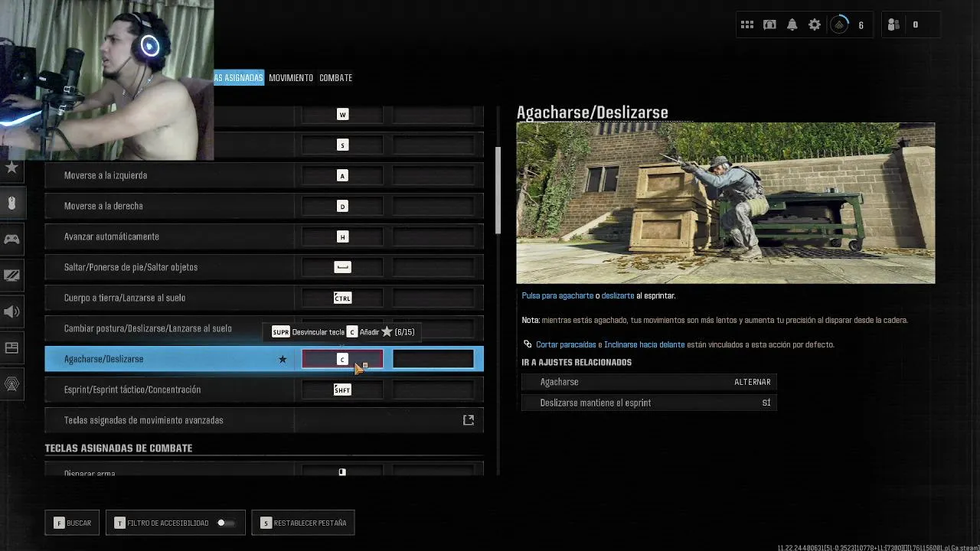
Task: Click the BUSCAR button
Action: tap(72, 523)
